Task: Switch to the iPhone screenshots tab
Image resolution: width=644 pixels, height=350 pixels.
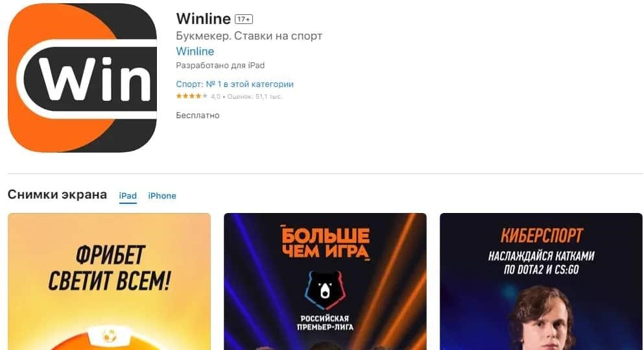Action: pyautogui.click(x=162, y=195)
